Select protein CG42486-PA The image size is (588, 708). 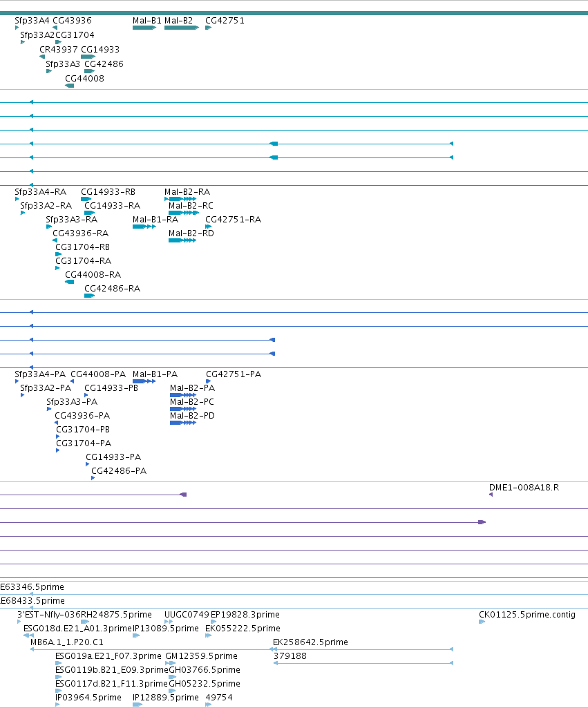93,478
